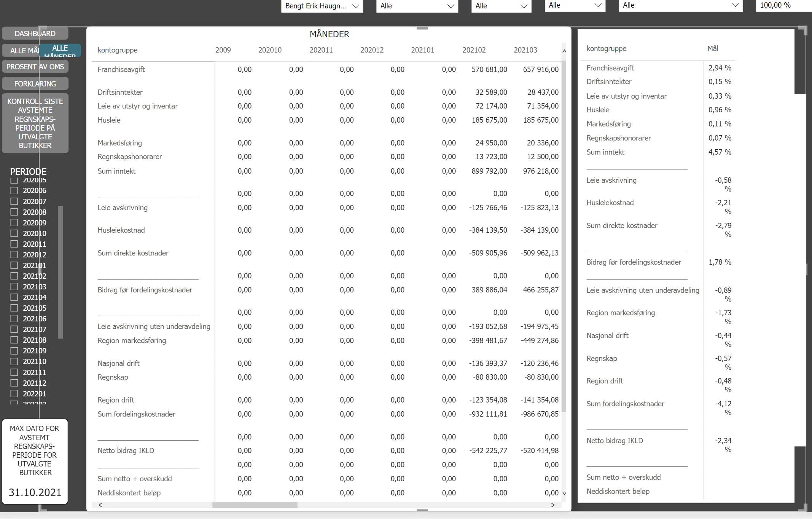The width and height of the screenshot is (812, 519).
Task: Click the 4,57 % Sum inntekt goal
Action: coord(720,152)
